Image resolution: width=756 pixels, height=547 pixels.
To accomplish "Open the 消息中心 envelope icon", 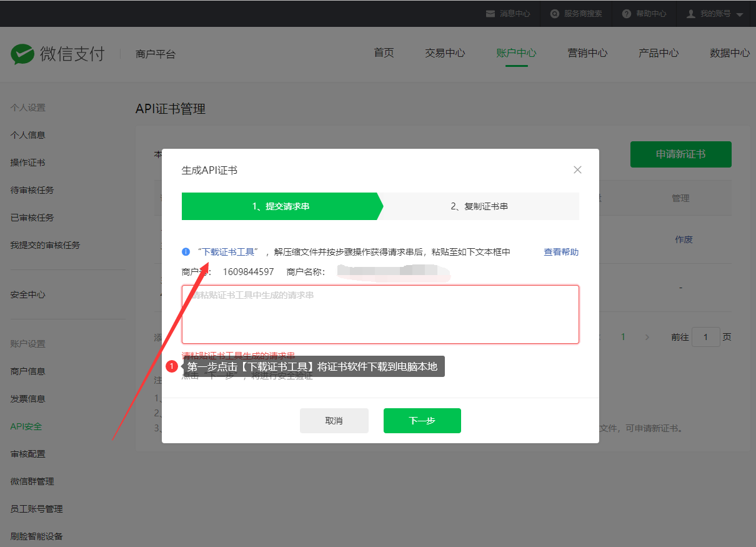I will pyautogui.click(x=490, y=13).
